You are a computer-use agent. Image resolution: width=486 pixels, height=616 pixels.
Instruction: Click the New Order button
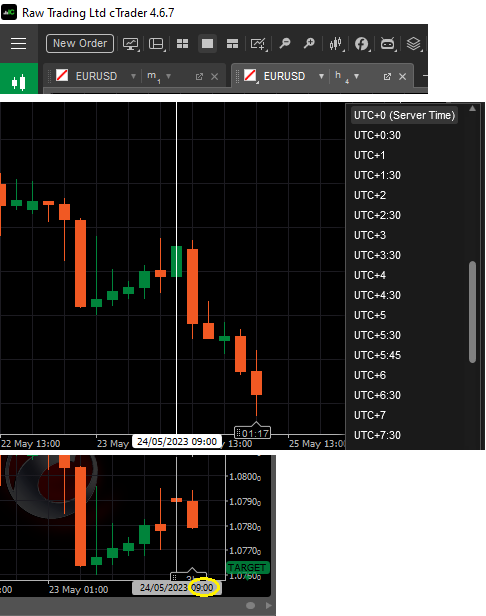[80, 43]
